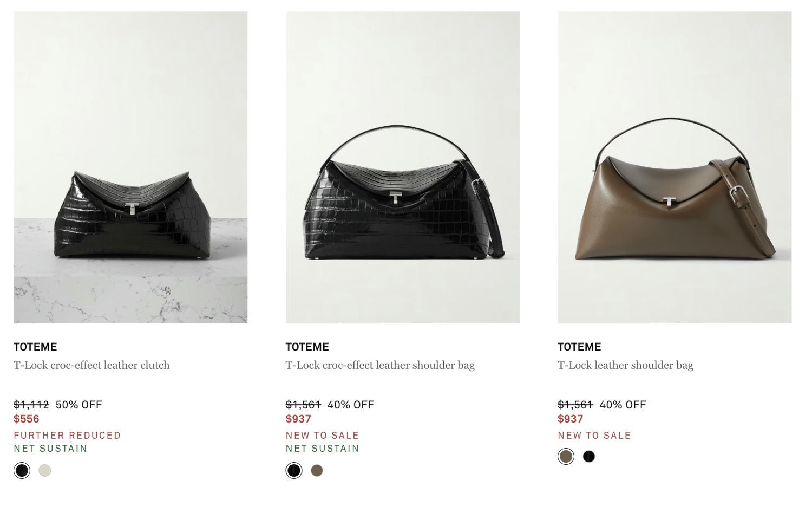Click the FURTHER REDUCED label
This screenshot has height=506, width=812.
(x=67, y=435)
